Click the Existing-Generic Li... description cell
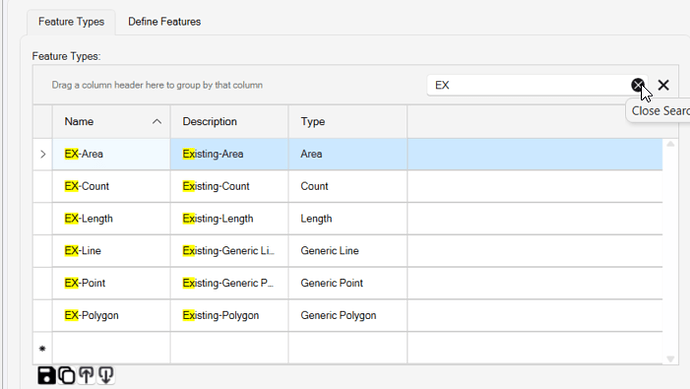The image size is (690, 389). [x=229, y=251]
